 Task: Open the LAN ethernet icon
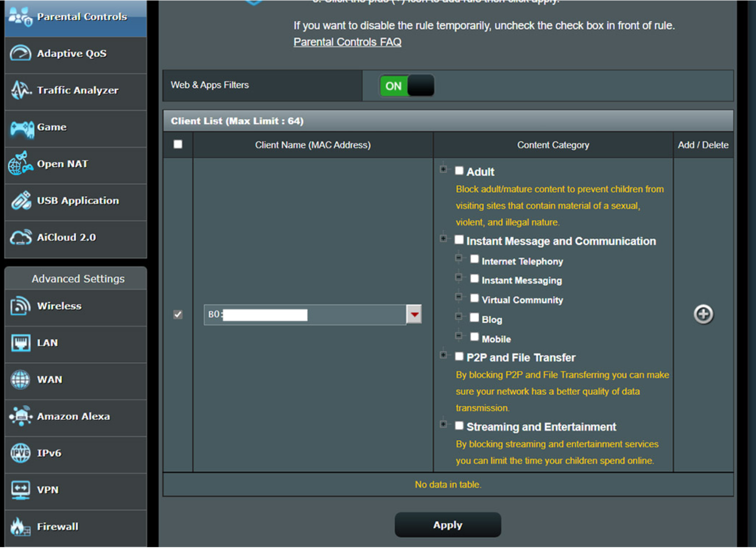tap(20, 343)
